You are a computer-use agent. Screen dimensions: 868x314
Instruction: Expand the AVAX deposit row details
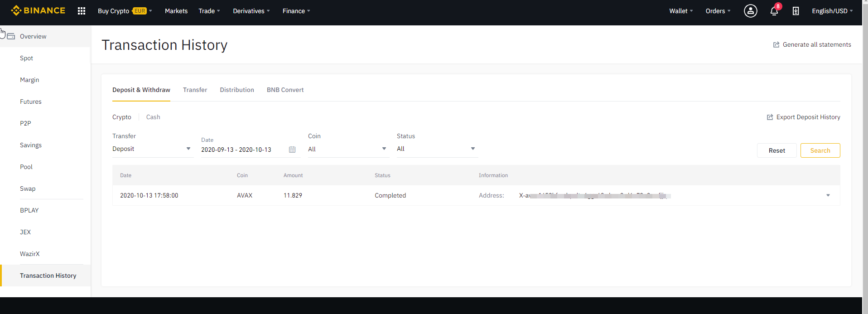pyautogui.click(x=828, y=196)
